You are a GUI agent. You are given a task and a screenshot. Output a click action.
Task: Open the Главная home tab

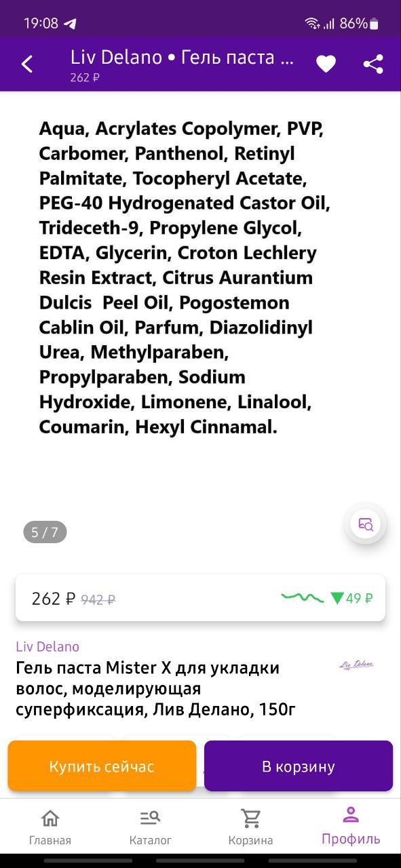(x=50, y=827)
